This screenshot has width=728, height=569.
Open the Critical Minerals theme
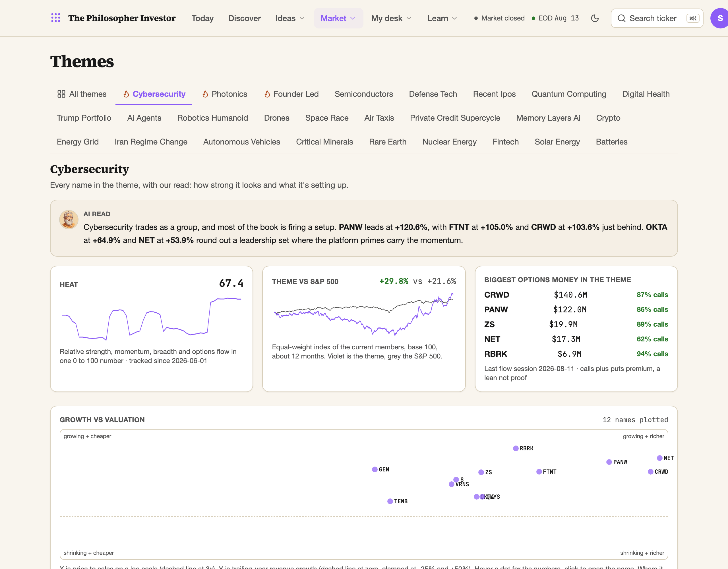(324, 142)
